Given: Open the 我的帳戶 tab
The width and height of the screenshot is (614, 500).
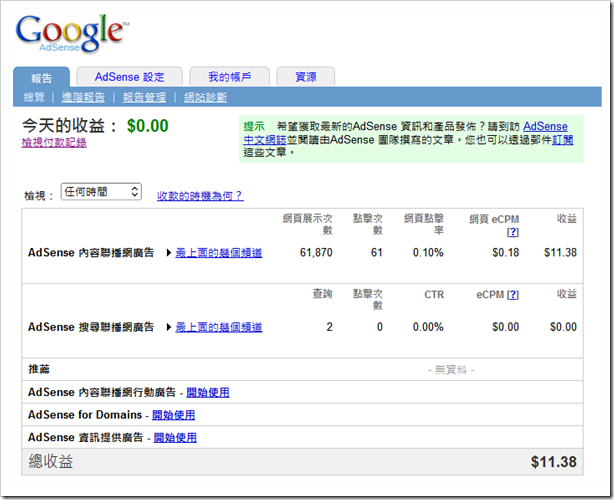Looking at the screenshot, I should tap(229, 77).
